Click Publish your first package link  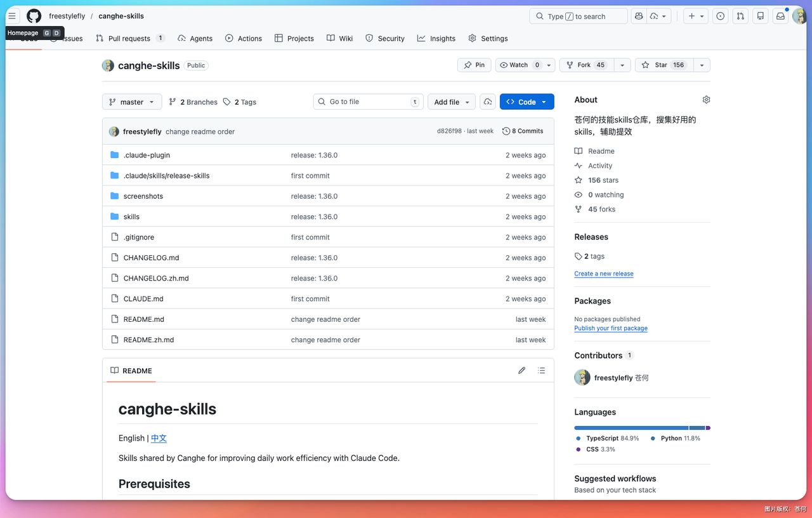point(611,328)
